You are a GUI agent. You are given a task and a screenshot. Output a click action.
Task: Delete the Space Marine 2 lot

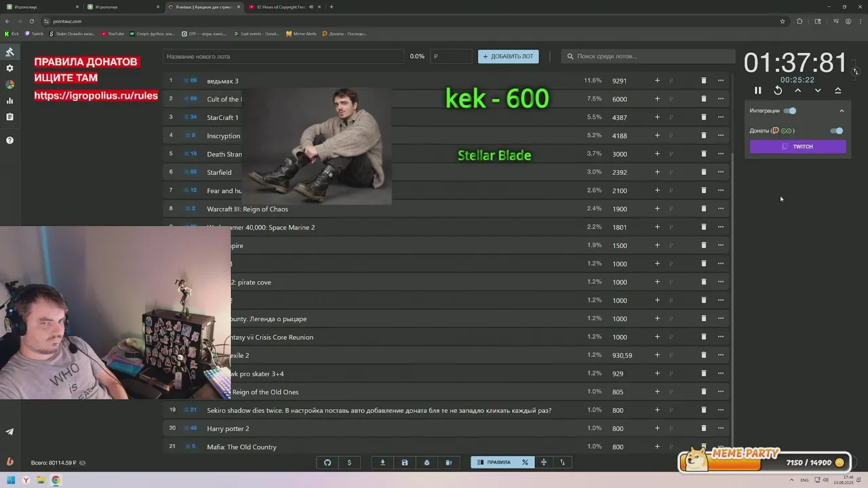[x=703, y=227]
